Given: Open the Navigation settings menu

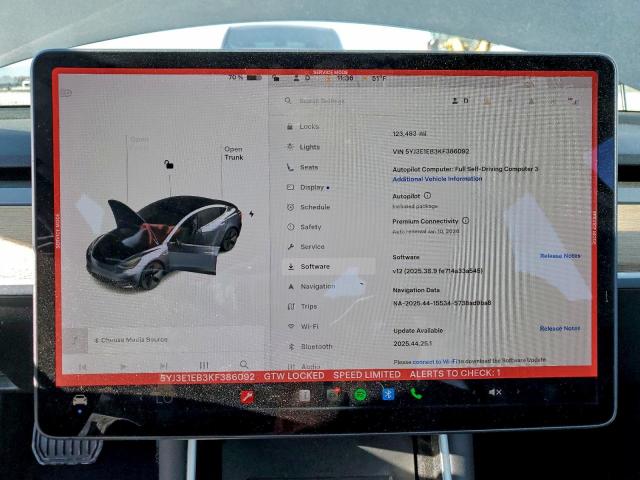Looking at the screenshot, I should click(311, 287).
